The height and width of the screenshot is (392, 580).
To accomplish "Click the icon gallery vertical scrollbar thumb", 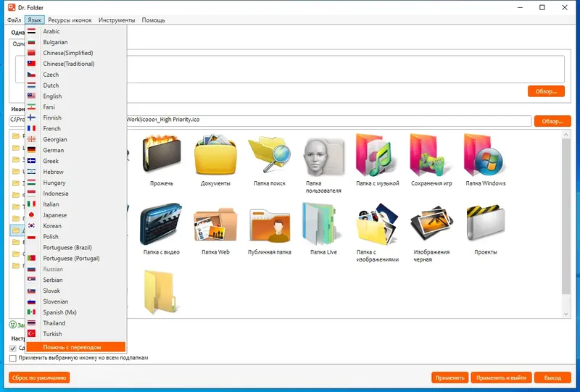I will [x=565, y=217].
